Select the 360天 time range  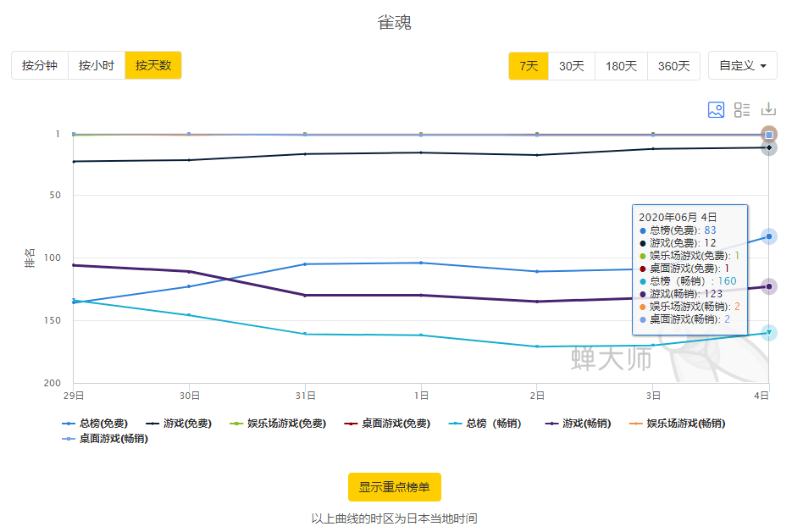673,66
